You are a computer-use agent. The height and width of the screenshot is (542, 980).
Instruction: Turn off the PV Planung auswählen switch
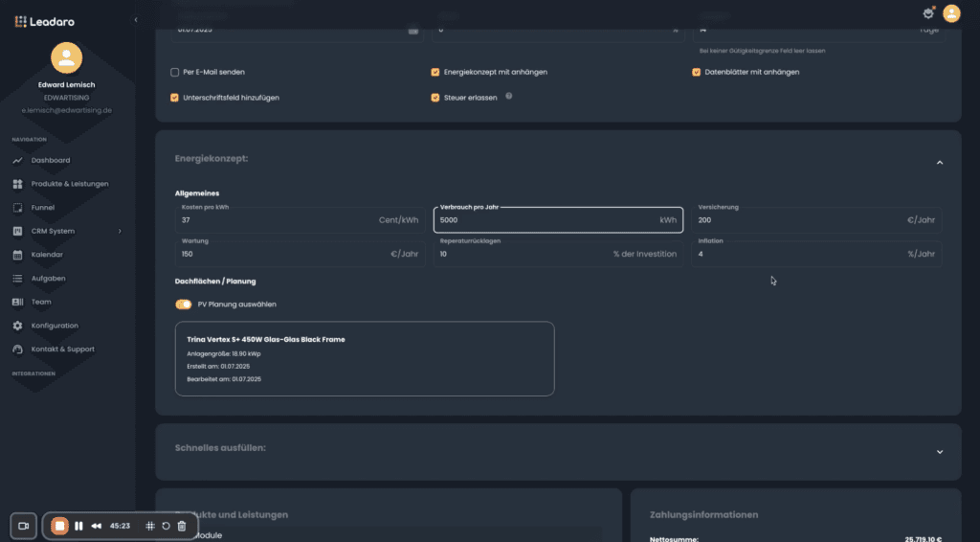(183, 305)
